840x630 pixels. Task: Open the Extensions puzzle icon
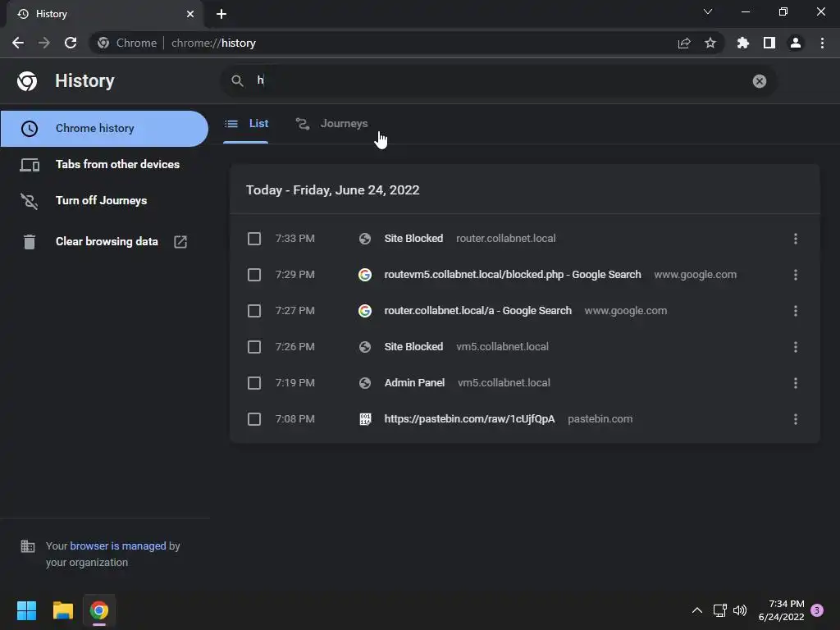(743, 43)
